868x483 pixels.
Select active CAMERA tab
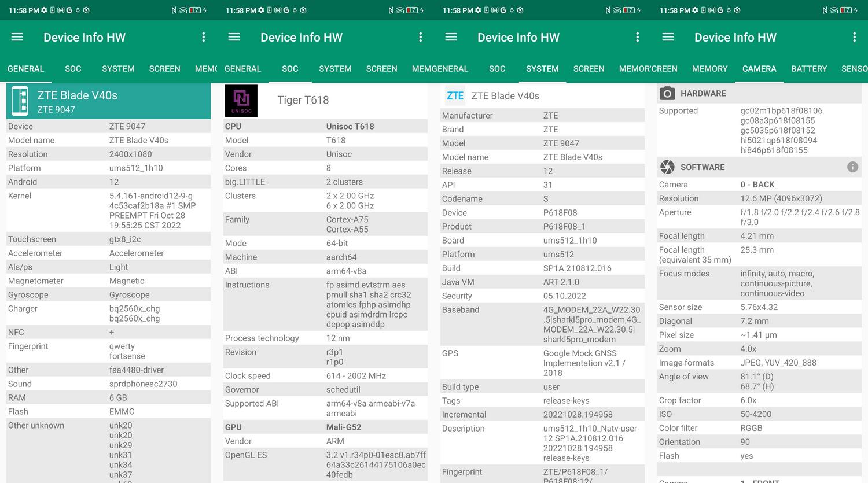759,68
